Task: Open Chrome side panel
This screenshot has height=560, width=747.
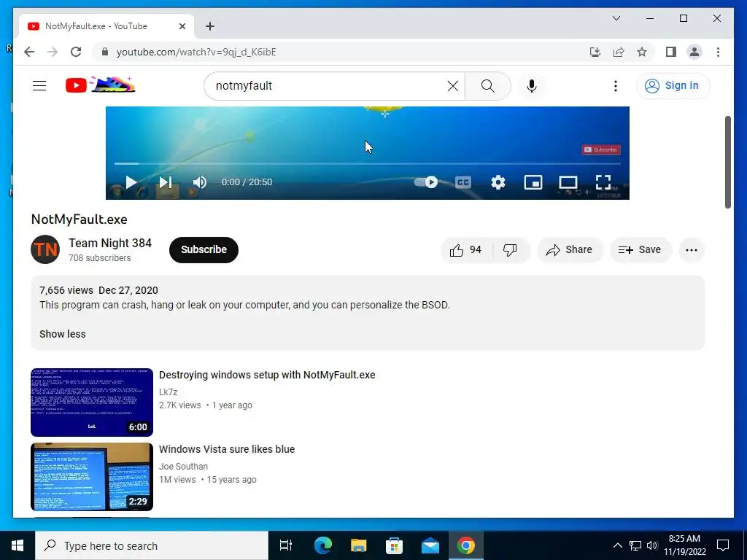Action: click(671, 52)
